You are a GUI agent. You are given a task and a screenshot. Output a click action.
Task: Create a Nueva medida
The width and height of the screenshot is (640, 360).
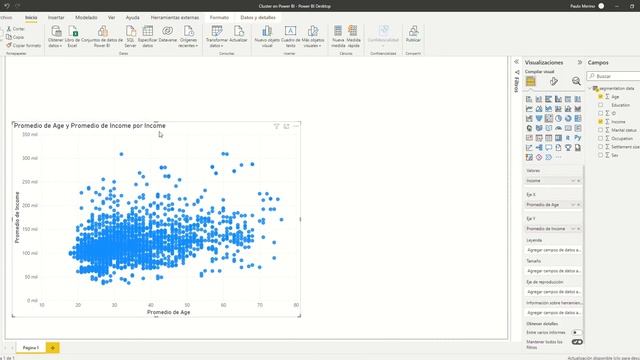[338, 36]
